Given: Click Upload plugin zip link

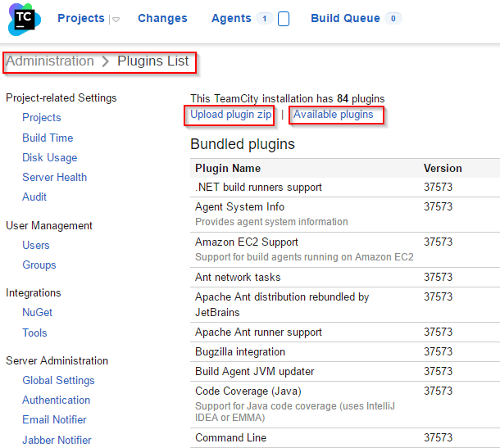Looking at the screenshot, I should click(x=230, y=115).
